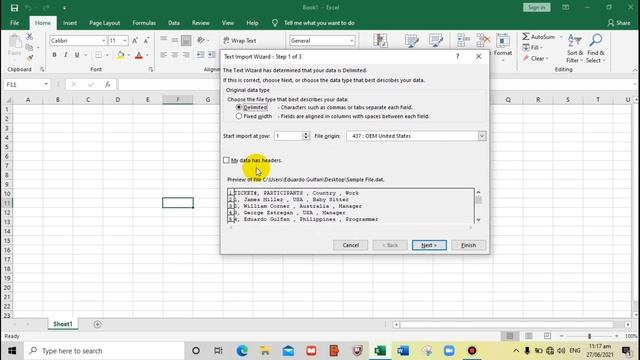Increase the Start import at row stepper
This screenshot has width=640, height=360.
(306, 133)
